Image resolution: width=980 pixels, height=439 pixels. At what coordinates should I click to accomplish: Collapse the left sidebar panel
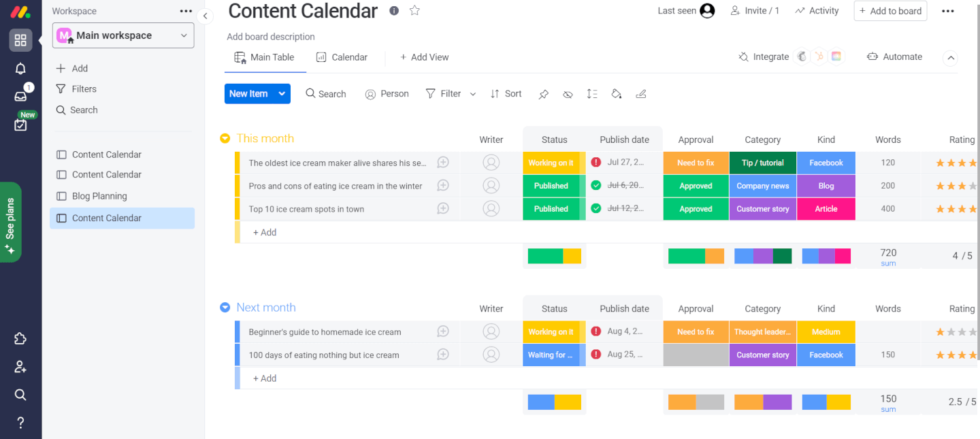pyautogui.click(x=205, y=16)
